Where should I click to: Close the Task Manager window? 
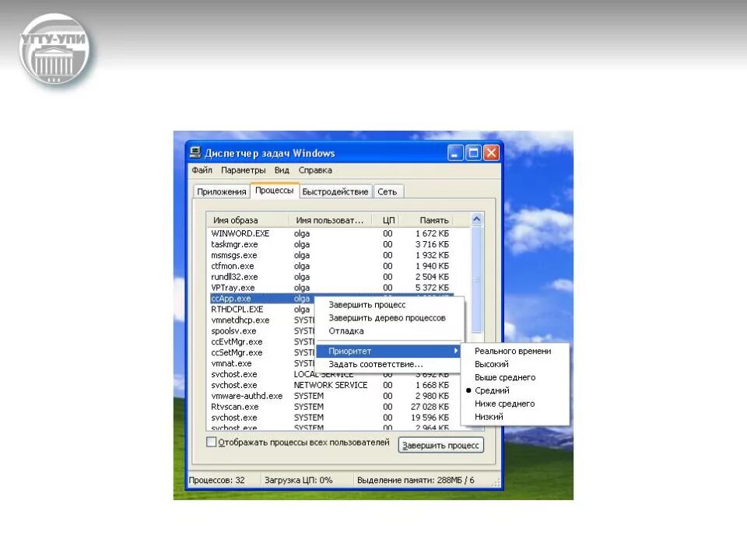(491, 153)
